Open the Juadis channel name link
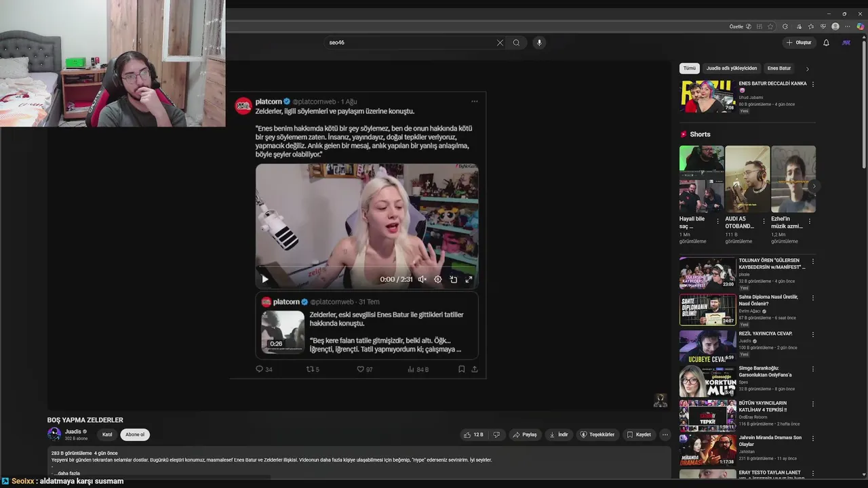Viewport: 868px width, 488px height. 73,431
